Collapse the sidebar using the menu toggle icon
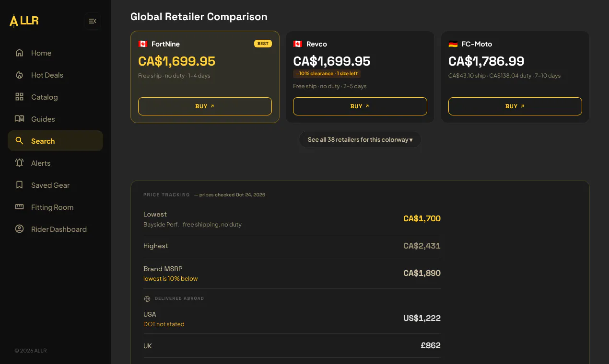This screenshot has height=364, width=609. coord(93,21)
